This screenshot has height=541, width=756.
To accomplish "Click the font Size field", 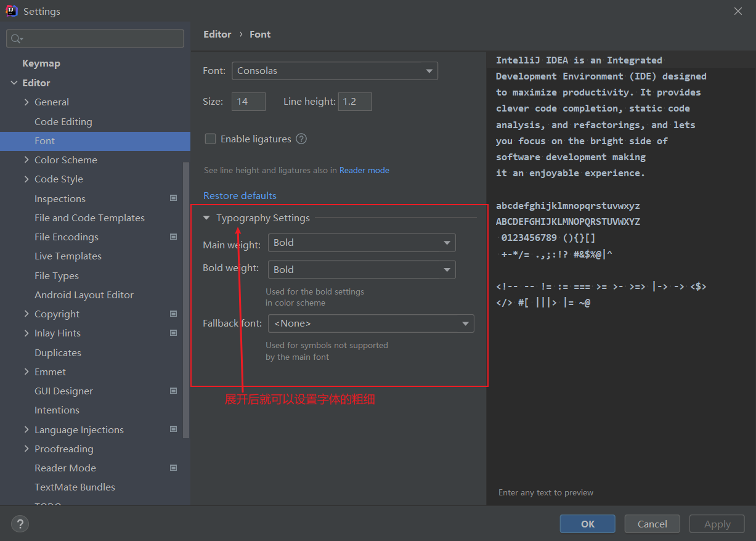I will point(248,102).
